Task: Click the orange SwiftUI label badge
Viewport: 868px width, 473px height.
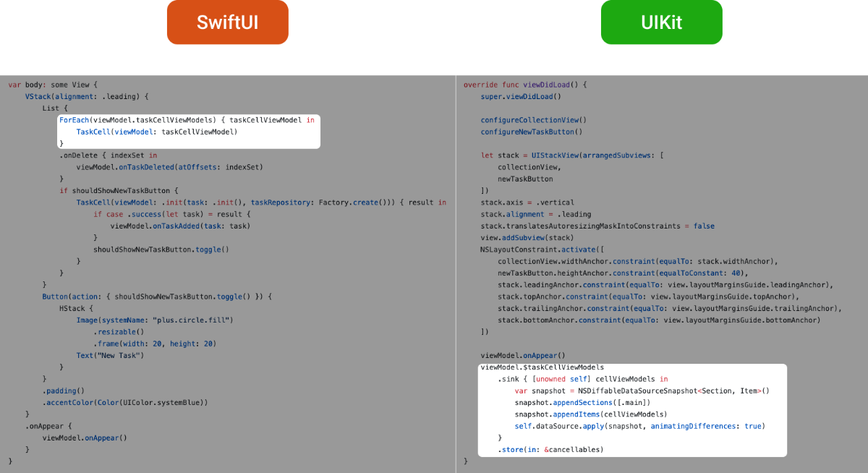Action: click(227, 22)
